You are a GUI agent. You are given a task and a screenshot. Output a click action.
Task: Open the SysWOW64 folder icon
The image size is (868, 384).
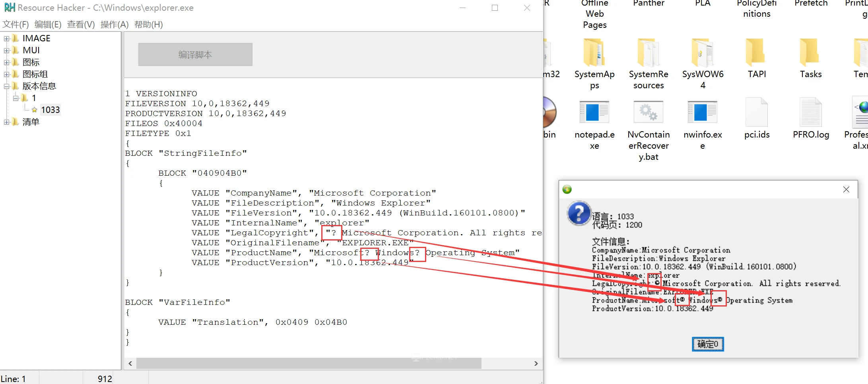coord(702,53)
